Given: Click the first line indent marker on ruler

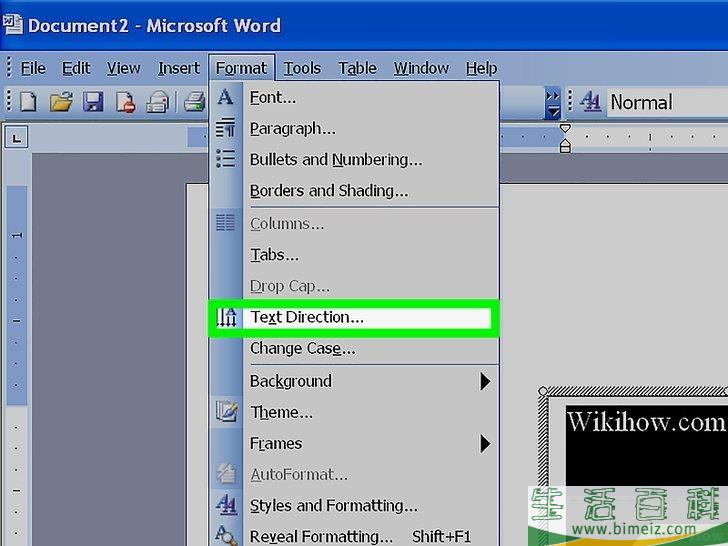Looking at the screenshot, I should 565,128.
